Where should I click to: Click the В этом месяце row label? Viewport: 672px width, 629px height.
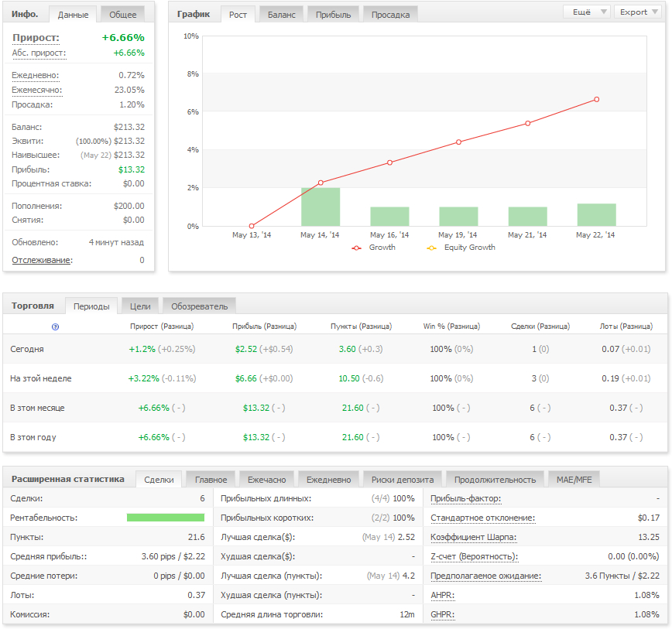click(x=37, y=408)
